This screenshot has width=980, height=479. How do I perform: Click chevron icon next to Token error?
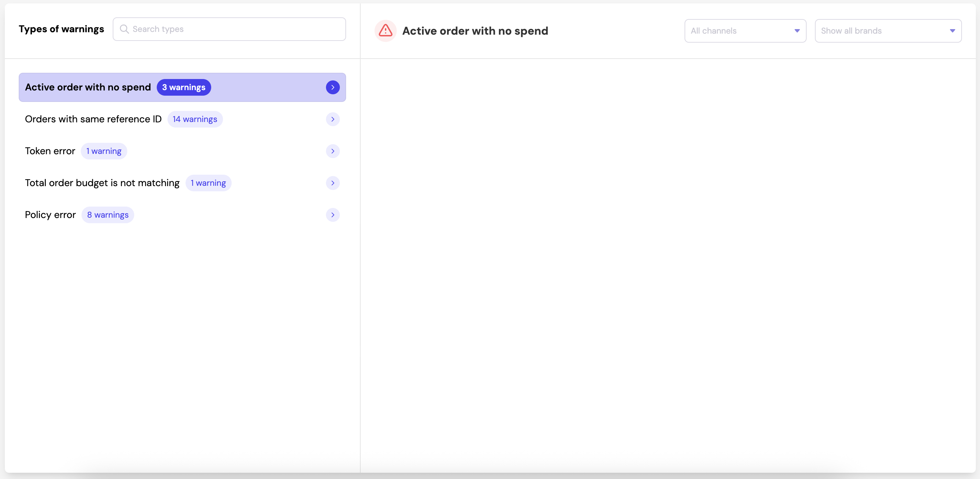coord(333,151)
